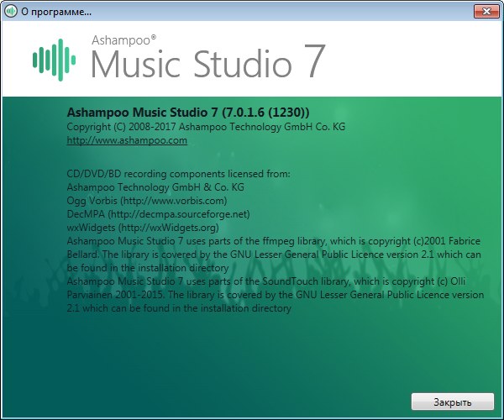Click the Ogg Vorbis credit line
504x420 pixels.
click(x=146, y=201)
